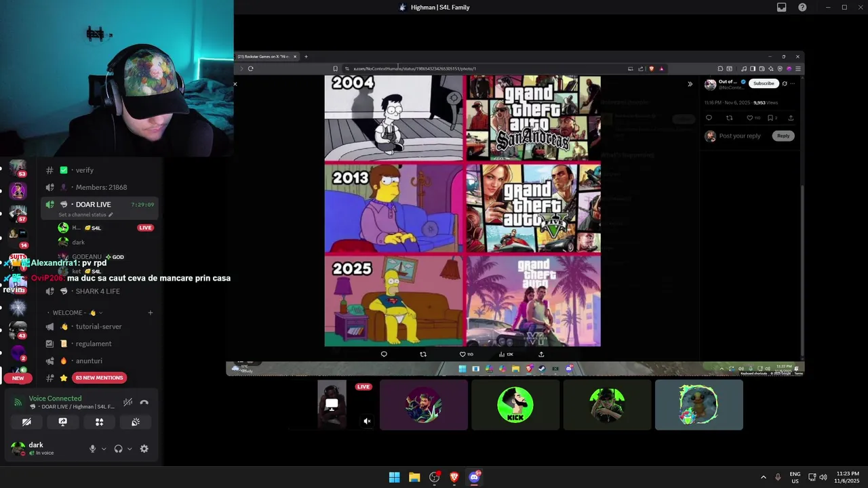Open the activities launcher icon

coord(99,422)
